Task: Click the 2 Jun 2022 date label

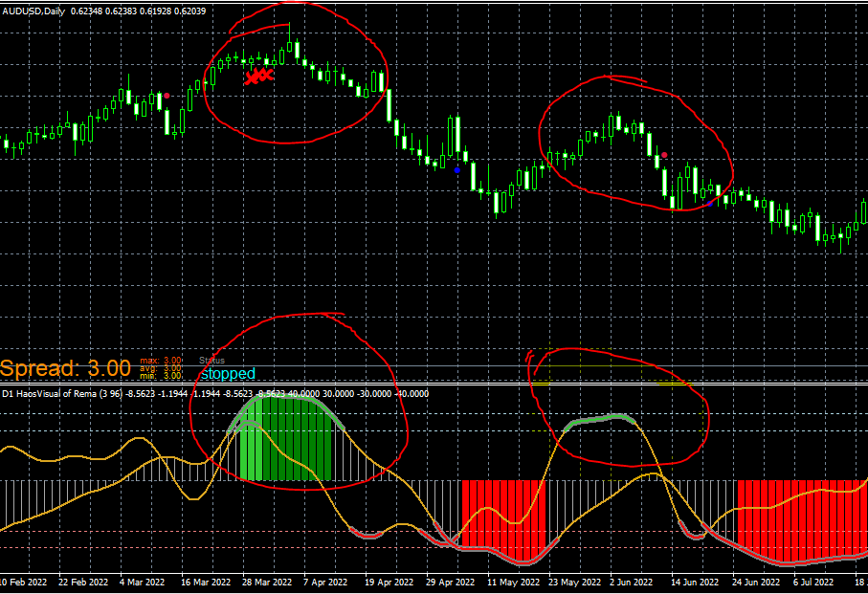Action: click(x=631, y=582)
